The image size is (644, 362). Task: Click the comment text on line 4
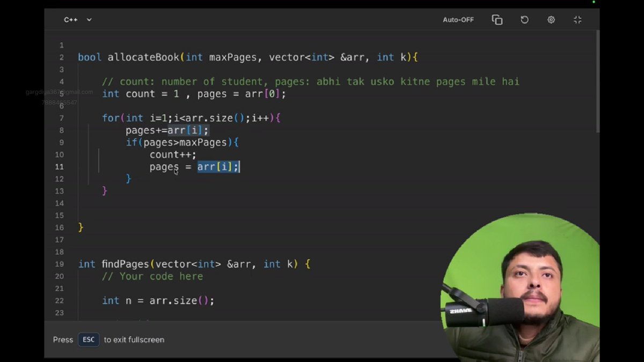(311, 82)
